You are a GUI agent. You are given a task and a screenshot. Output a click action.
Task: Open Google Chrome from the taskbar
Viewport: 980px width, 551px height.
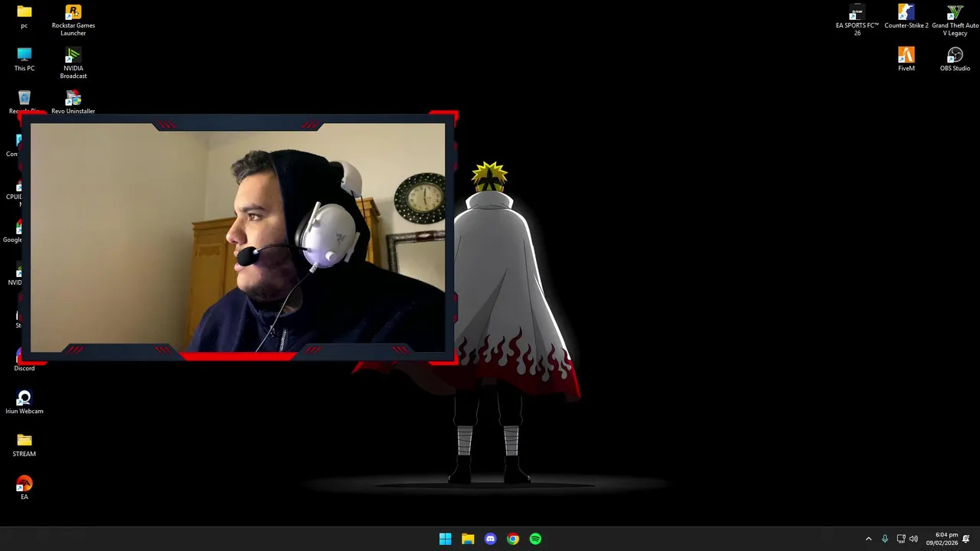tap(513, 539)
